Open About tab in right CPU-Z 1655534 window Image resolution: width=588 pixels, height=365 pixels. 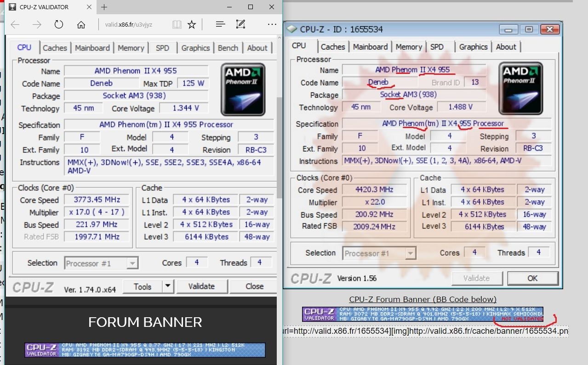point(506,47)
